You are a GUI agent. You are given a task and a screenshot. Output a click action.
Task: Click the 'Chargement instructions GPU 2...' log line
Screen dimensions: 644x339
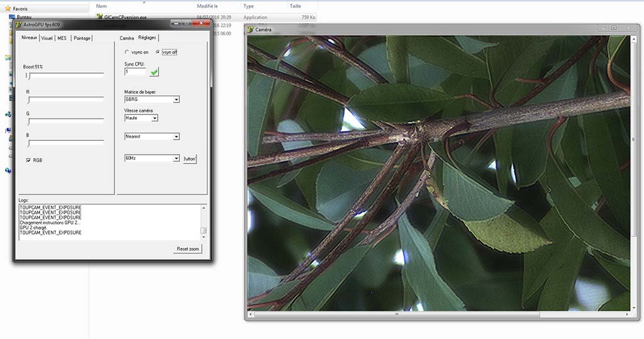coord(50,223)
